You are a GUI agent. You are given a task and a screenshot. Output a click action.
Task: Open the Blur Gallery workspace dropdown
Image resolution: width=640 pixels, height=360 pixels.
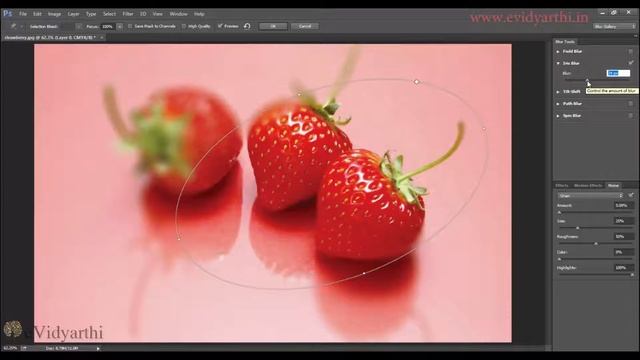point(614,27)
